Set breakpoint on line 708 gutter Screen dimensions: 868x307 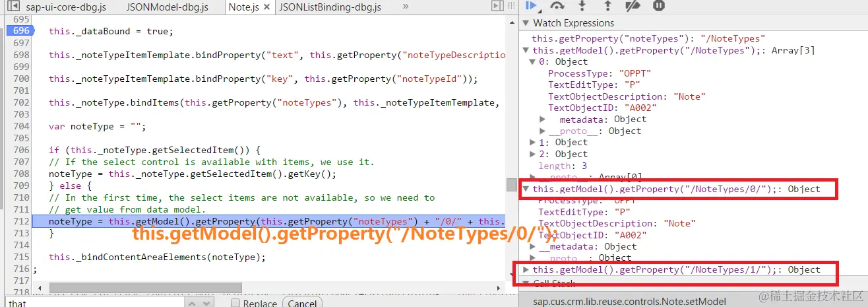click(20, 174)
